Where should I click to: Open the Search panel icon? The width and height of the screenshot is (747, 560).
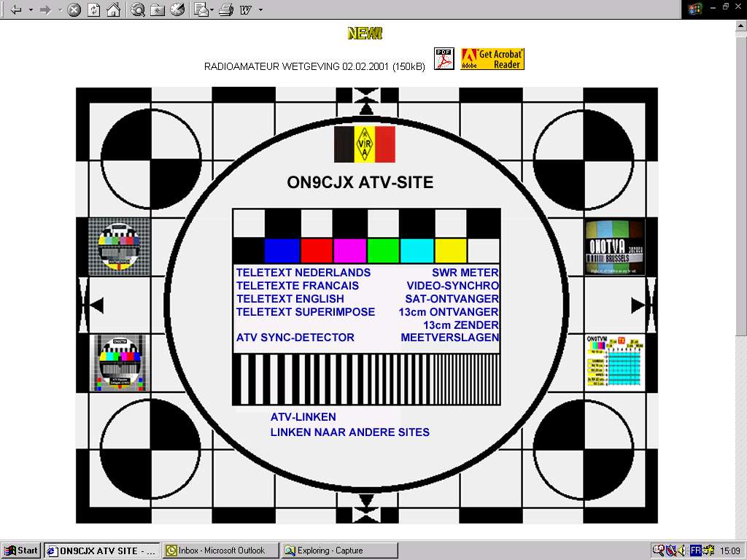point(138,9)
